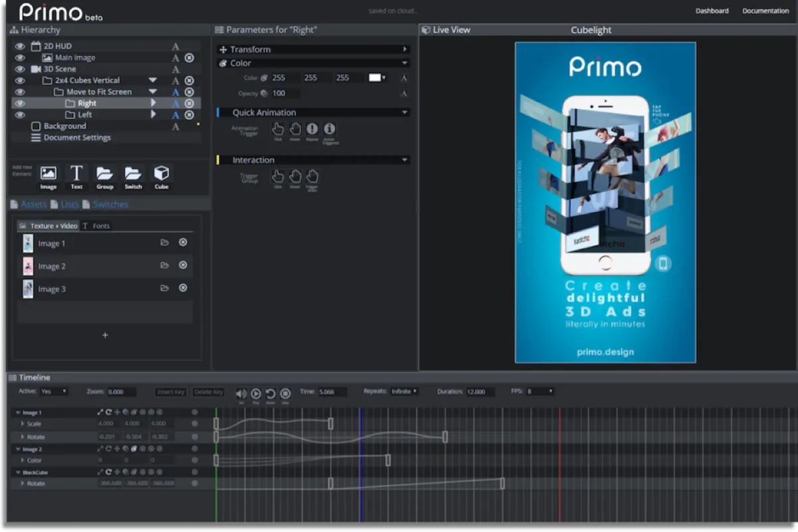Expand the Transform section
The image size is (798, 532).
404,50
